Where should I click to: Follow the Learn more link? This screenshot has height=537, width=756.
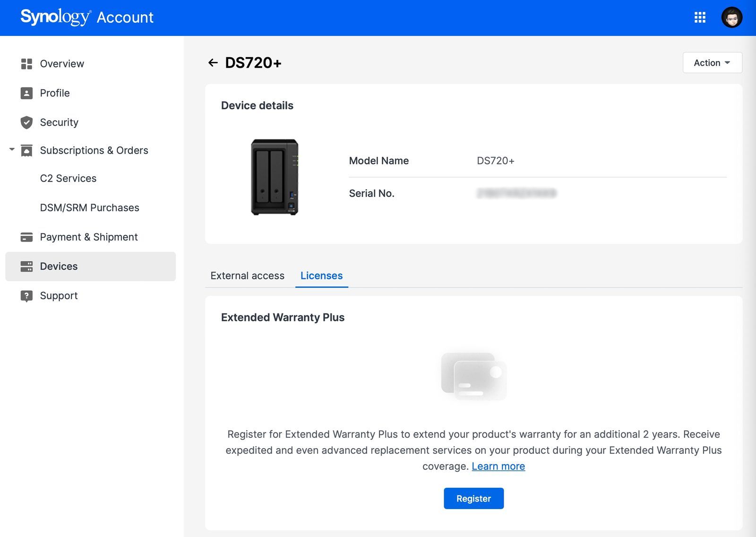(x=498, y=466)
